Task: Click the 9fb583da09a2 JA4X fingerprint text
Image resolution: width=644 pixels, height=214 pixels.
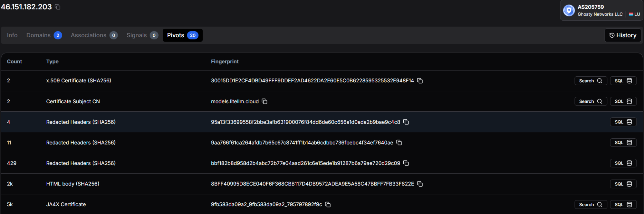Action: coord(266,204)
